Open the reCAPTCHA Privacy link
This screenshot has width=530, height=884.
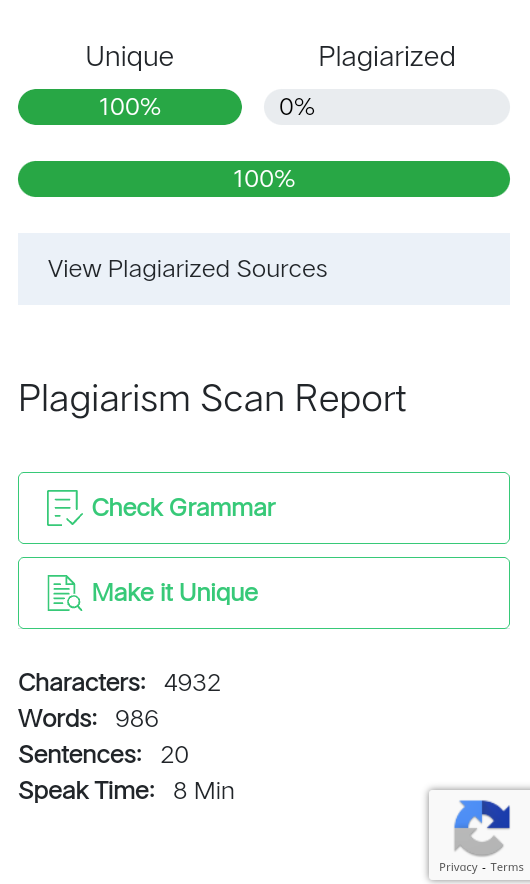coord(458,867)
